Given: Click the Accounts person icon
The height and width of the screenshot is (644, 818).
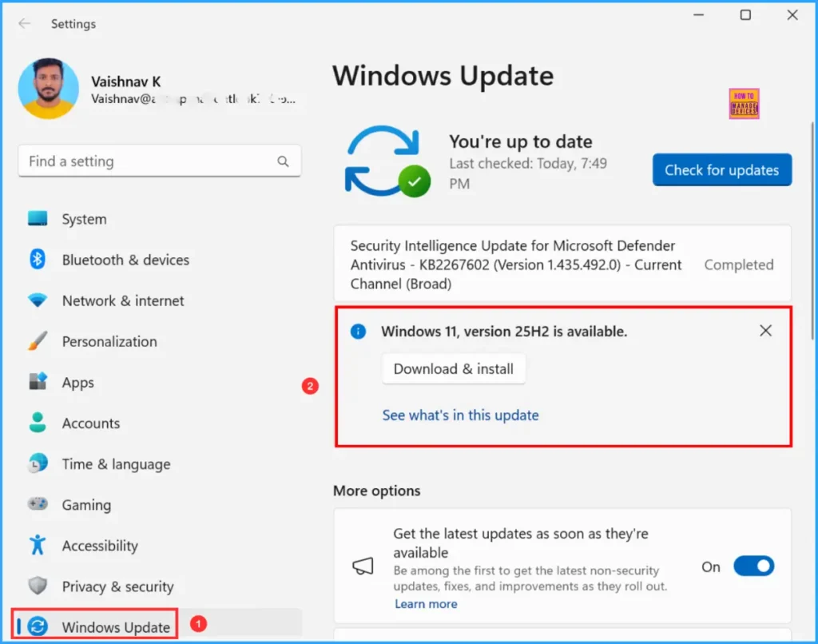Looking at the screenshot, I should point(38,423).
